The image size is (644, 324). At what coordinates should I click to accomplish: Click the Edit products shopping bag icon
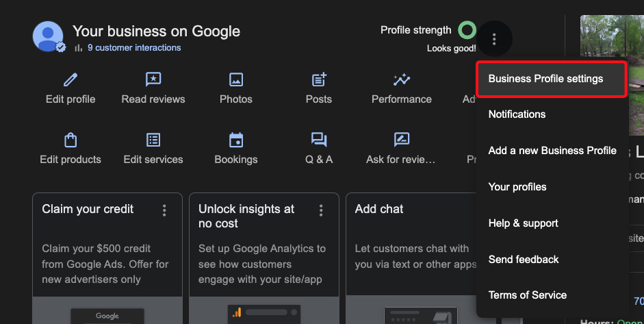[70, 140]
